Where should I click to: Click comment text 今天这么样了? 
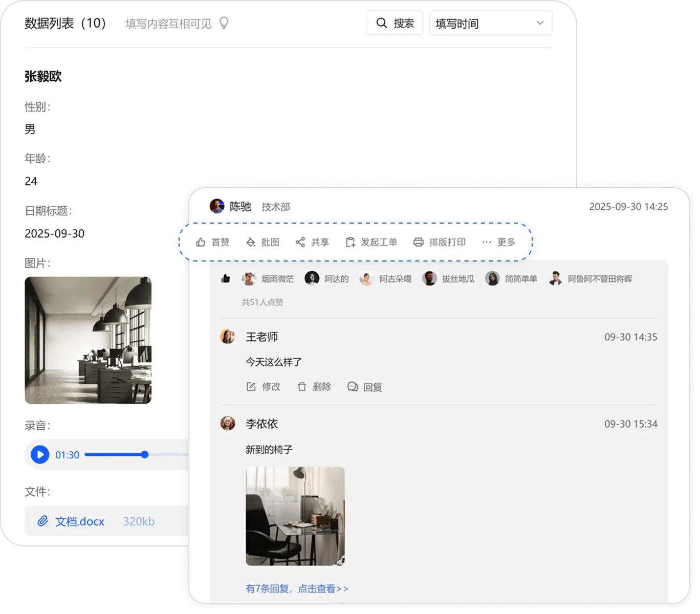(x=274, y=362)
